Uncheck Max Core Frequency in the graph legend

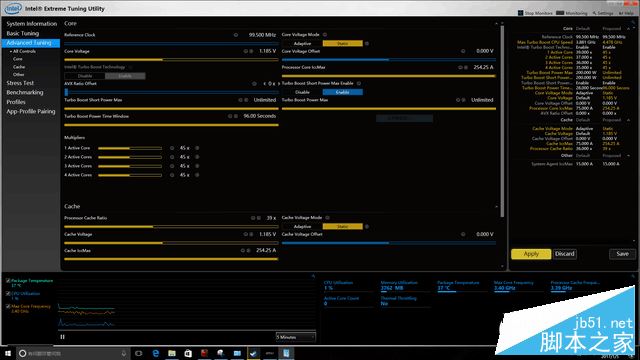8,306
